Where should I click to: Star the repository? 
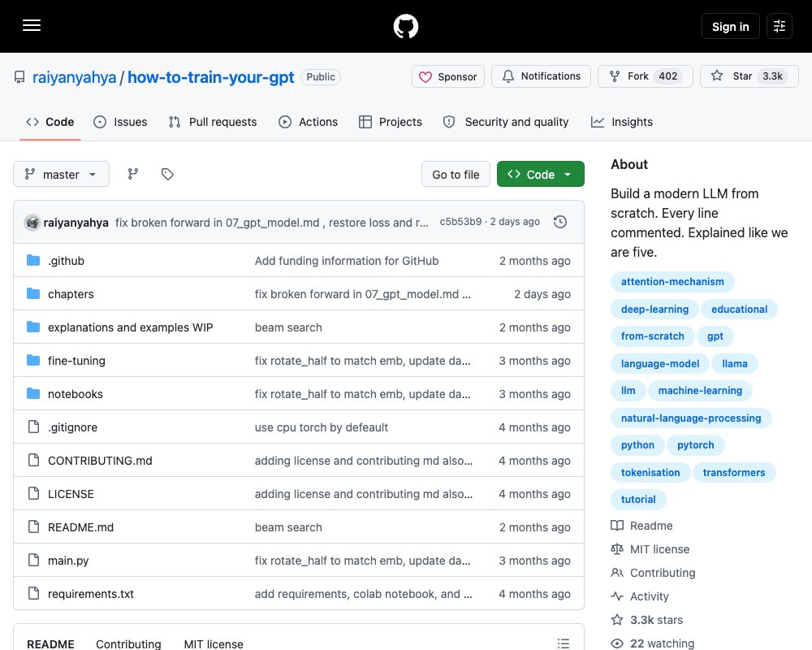(x=749, y=76)
